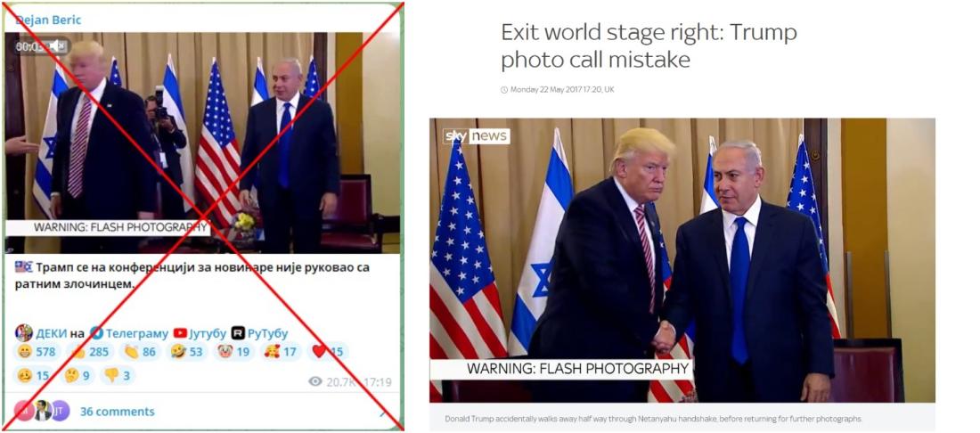Add the clapping hands reaction 86
This screenshot has width=980, height=433.
139,352
